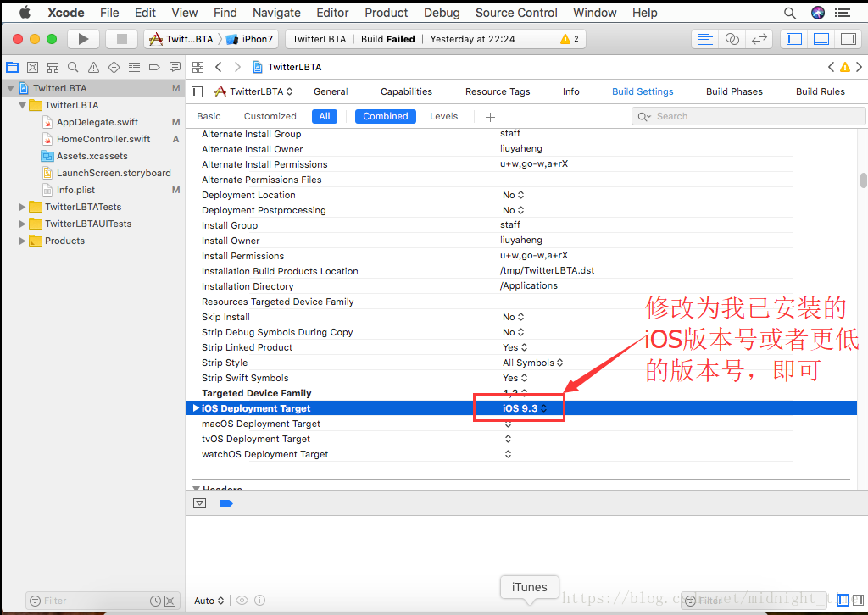Expand the Products folder
Viewport: 868px width, 615px height.
(x=22, y=241)
